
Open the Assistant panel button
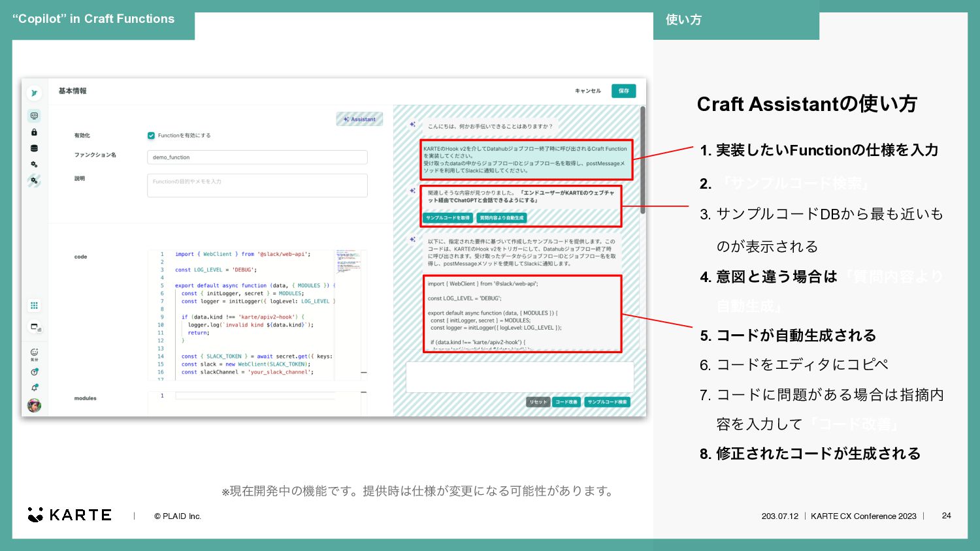tap(359, 119)
